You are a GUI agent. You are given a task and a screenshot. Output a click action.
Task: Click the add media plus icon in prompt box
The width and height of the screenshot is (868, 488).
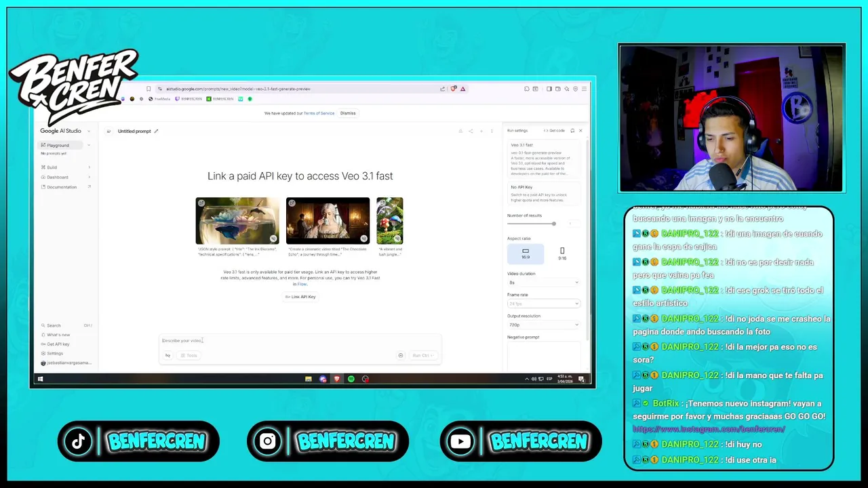click(401, 355)
